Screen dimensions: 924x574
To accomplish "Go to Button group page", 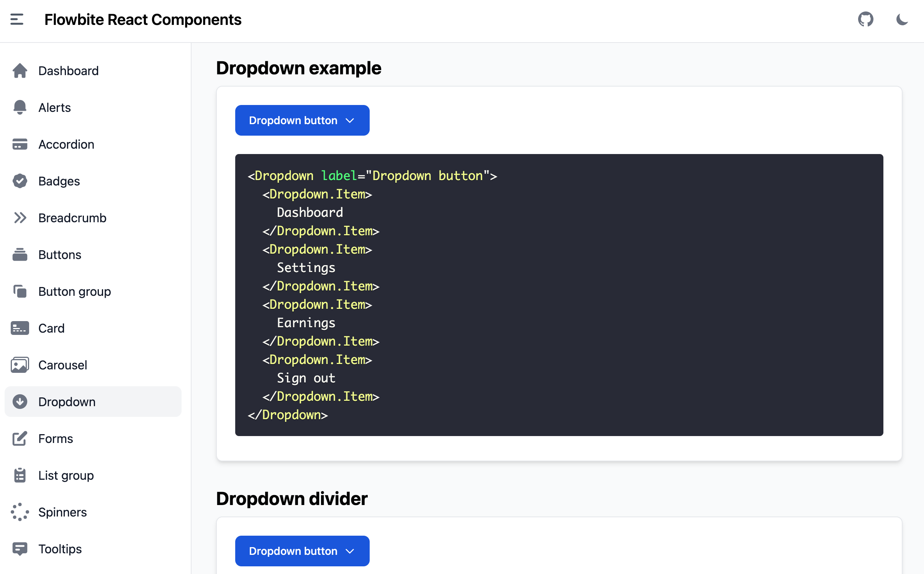I will click(x=75, y=292).
